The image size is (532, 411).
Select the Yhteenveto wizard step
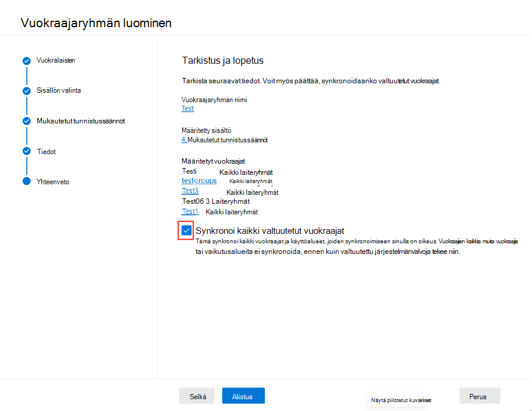(x=53, y=182)
